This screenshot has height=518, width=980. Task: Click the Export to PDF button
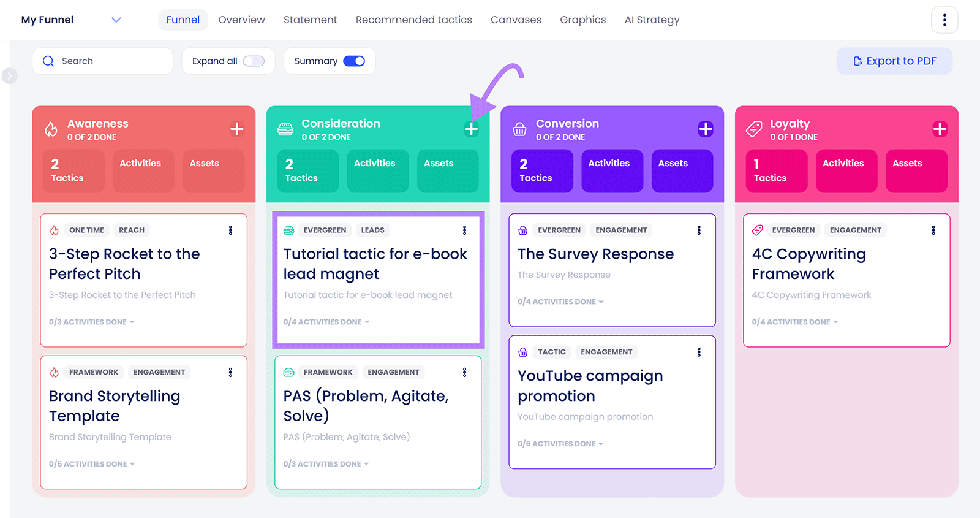pos(894,61)
